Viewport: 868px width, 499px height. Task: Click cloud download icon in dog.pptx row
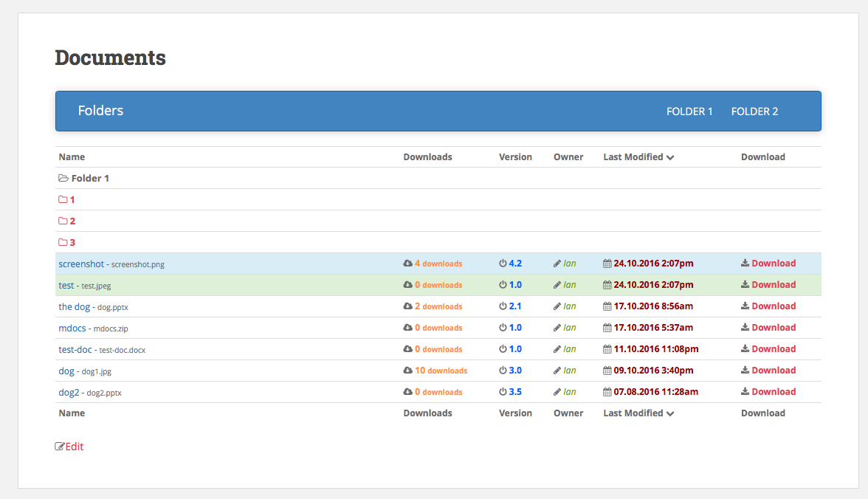408,306
